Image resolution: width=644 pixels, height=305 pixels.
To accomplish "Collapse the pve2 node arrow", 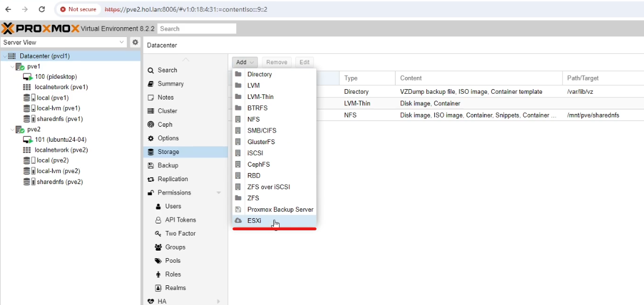I will click(x=12, y=129).
